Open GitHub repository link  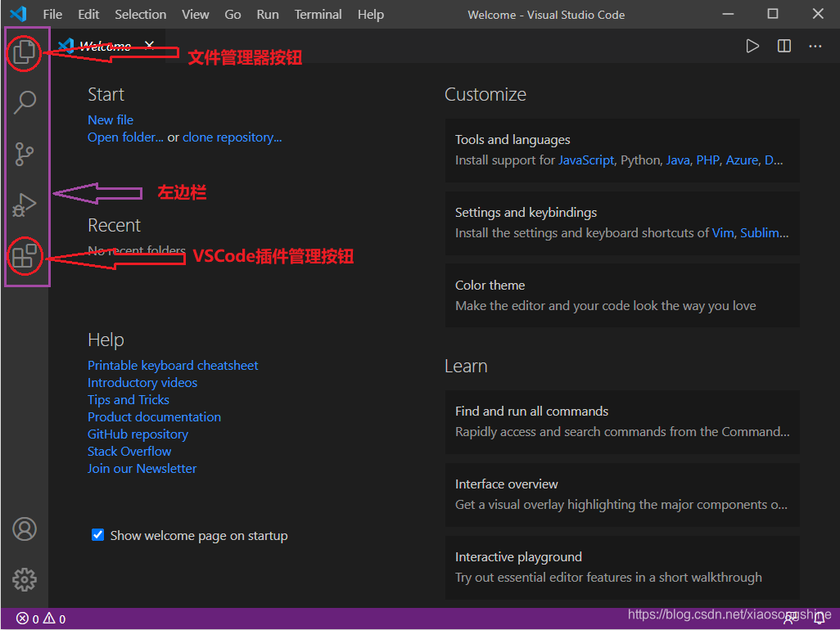click(x=138, y=434)
